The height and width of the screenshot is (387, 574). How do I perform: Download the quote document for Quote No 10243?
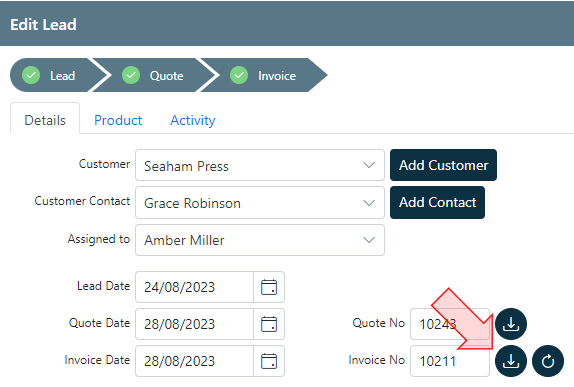(511, 324)
